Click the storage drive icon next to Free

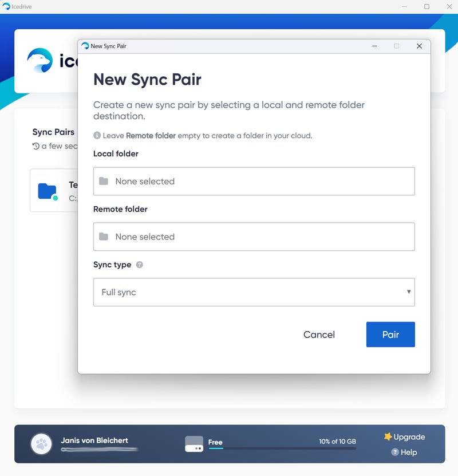click(x=194, y=444)
